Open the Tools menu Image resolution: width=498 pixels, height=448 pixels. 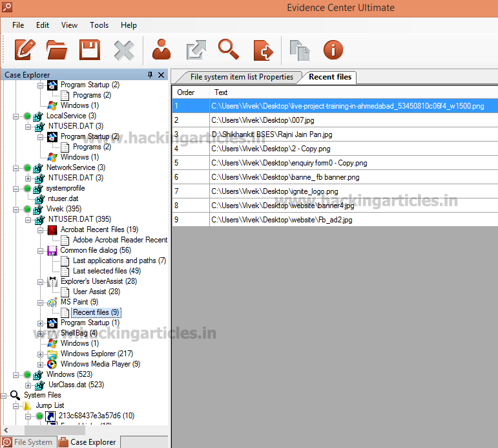[99, 25]
